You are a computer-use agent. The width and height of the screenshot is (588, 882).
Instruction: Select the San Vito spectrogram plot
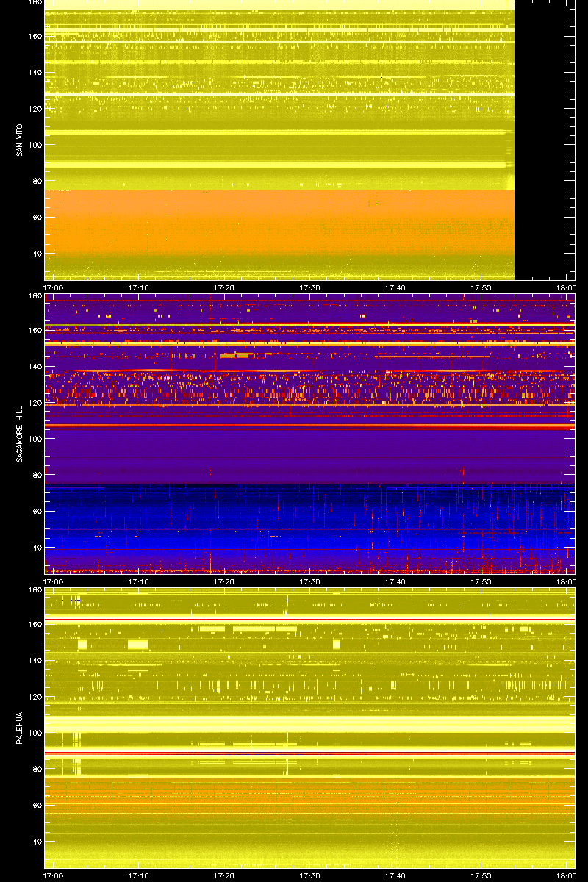pos(309,140)
